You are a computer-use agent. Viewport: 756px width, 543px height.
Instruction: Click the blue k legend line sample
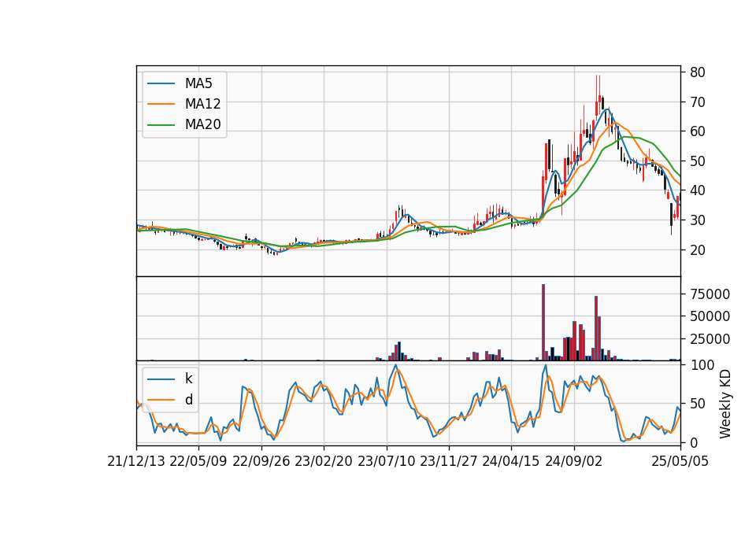click(161, 379)
